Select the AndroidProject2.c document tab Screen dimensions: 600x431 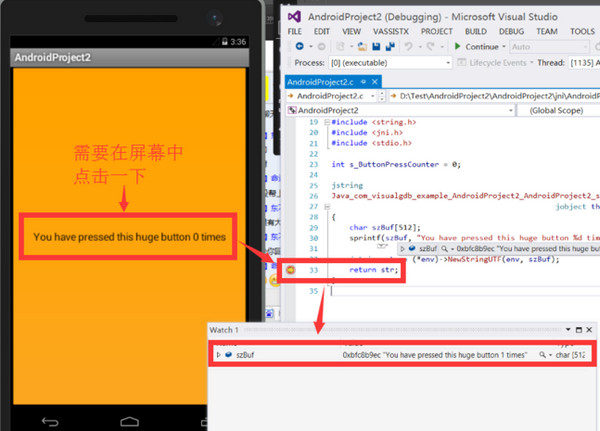(320, 82)
